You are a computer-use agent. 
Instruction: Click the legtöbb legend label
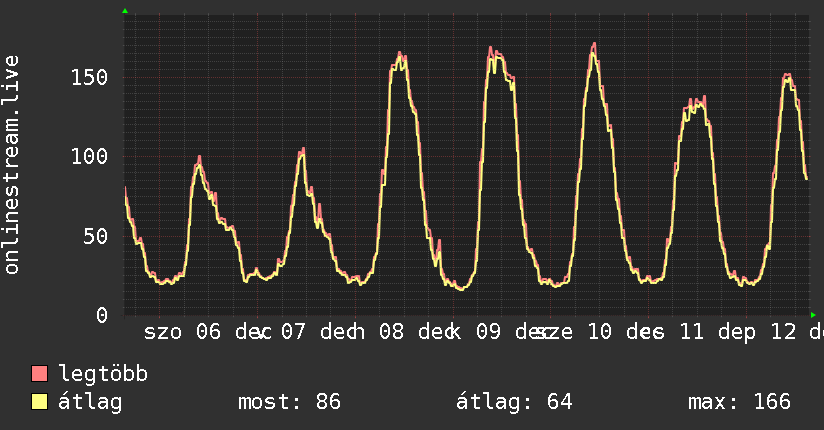click(103, 374)
